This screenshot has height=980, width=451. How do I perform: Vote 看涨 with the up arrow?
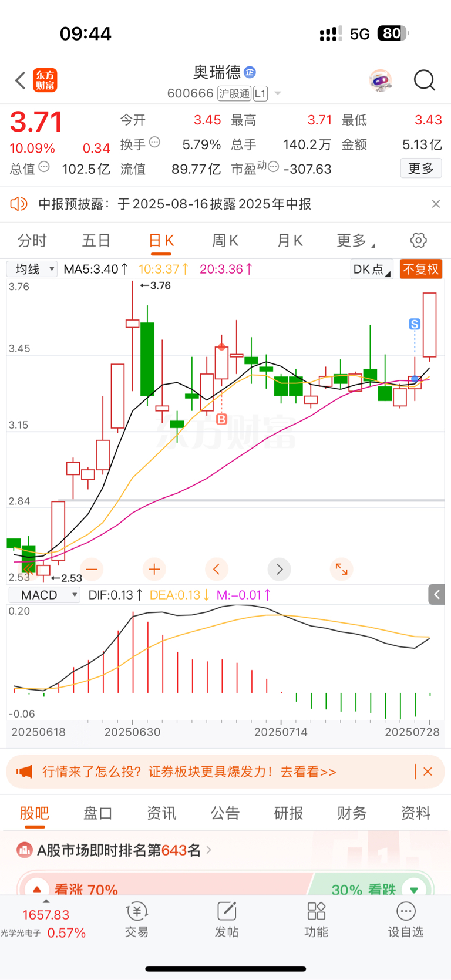click(37, 889)
